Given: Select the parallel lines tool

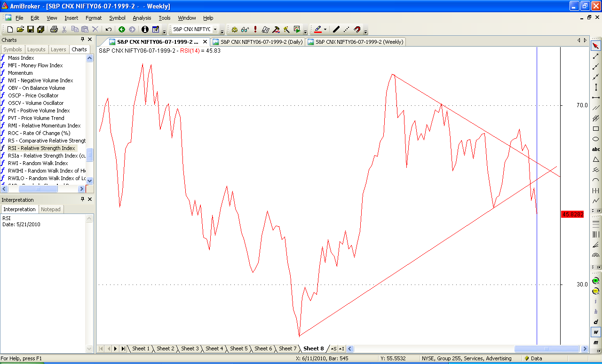Looking at the screenshot, I should 596,108.
